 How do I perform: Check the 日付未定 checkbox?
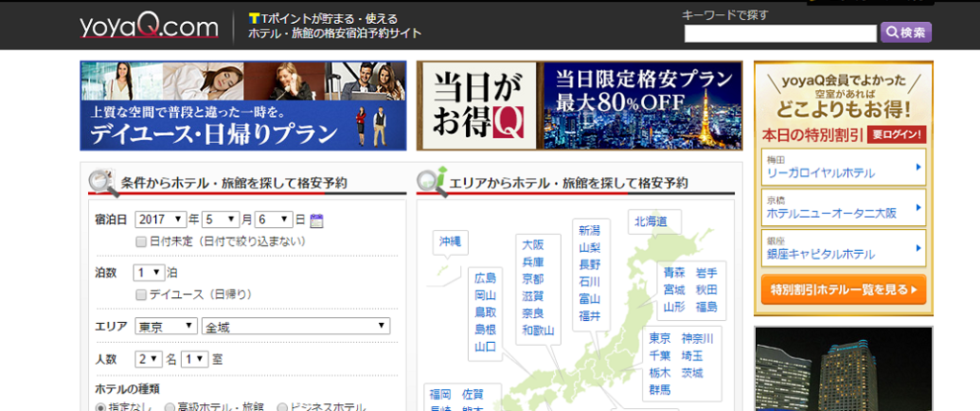(142, 240)
